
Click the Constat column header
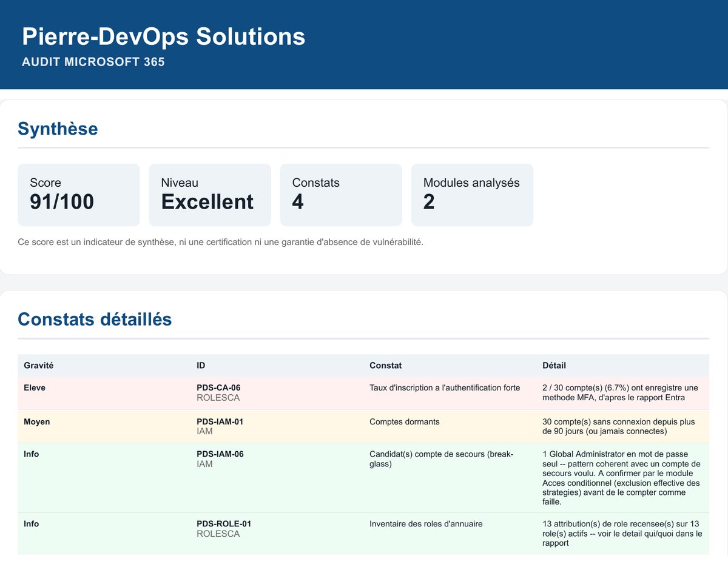point(385,365)
